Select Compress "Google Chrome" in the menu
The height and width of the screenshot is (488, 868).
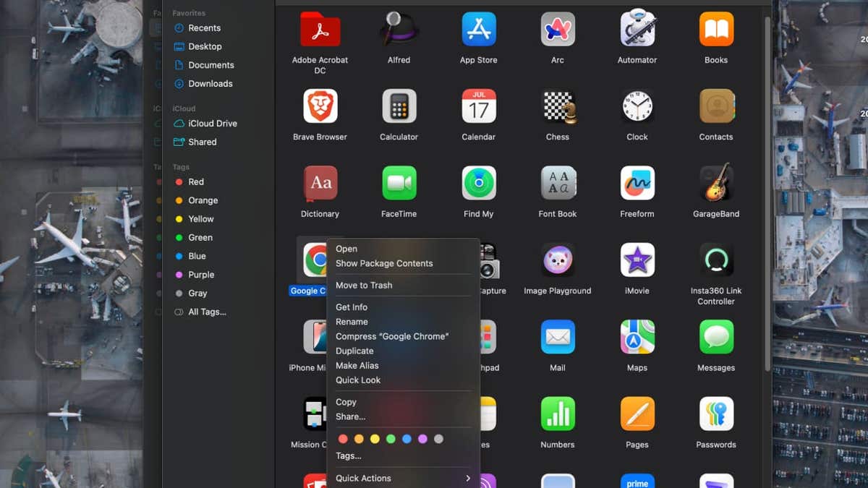coord(392,336)
